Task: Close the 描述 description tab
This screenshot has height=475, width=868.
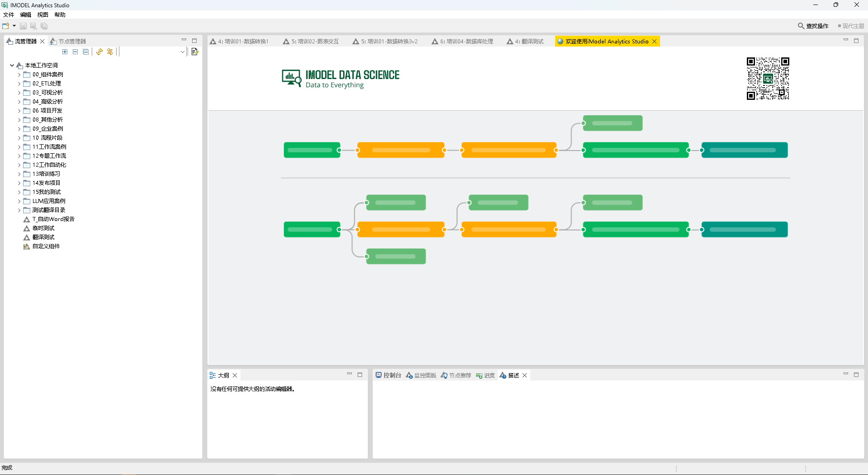Action: point(525,376)
